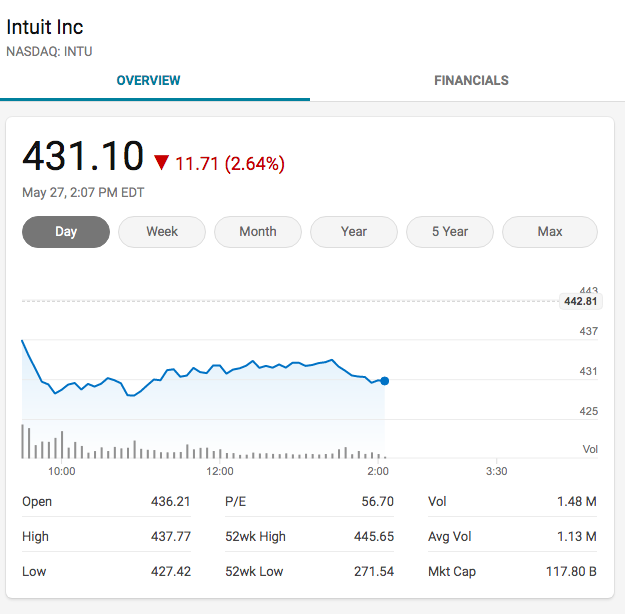
Task: Click the 10:00 time axis label
Action: tap(62, 471)
